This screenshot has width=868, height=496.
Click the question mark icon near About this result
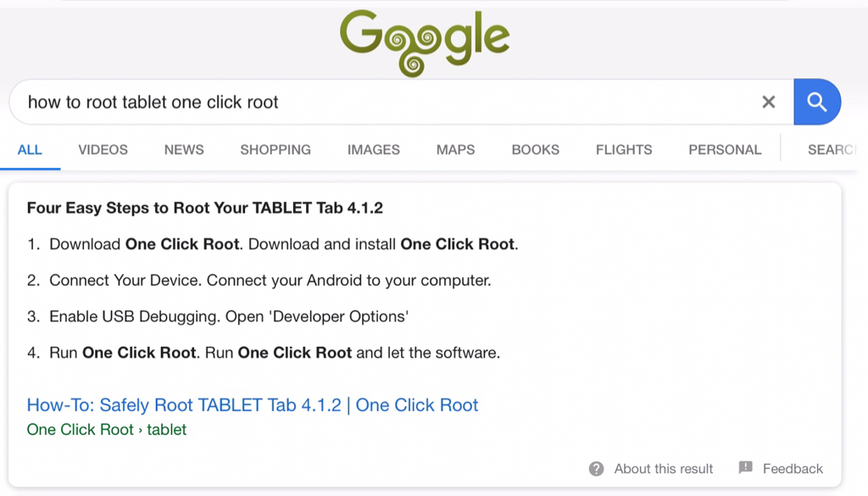click(596, 469)
